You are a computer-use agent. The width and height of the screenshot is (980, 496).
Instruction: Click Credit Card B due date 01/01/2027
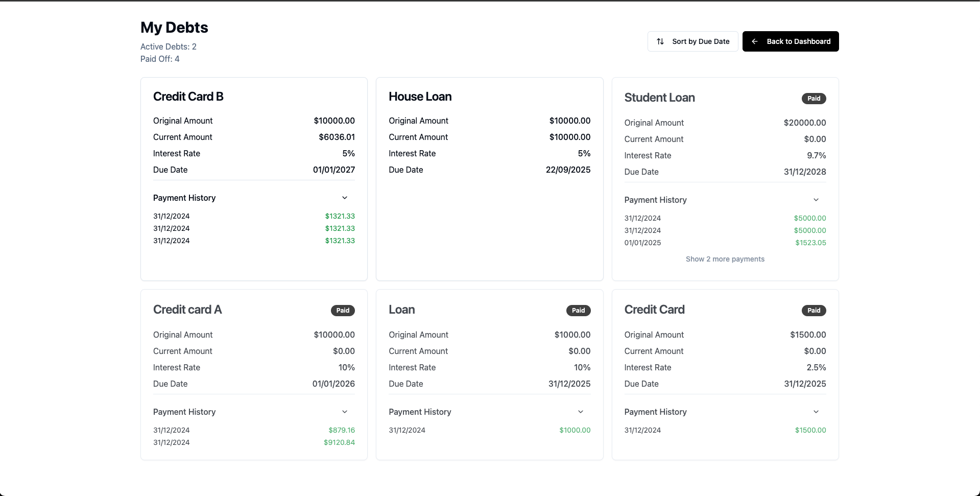[334, 170]
